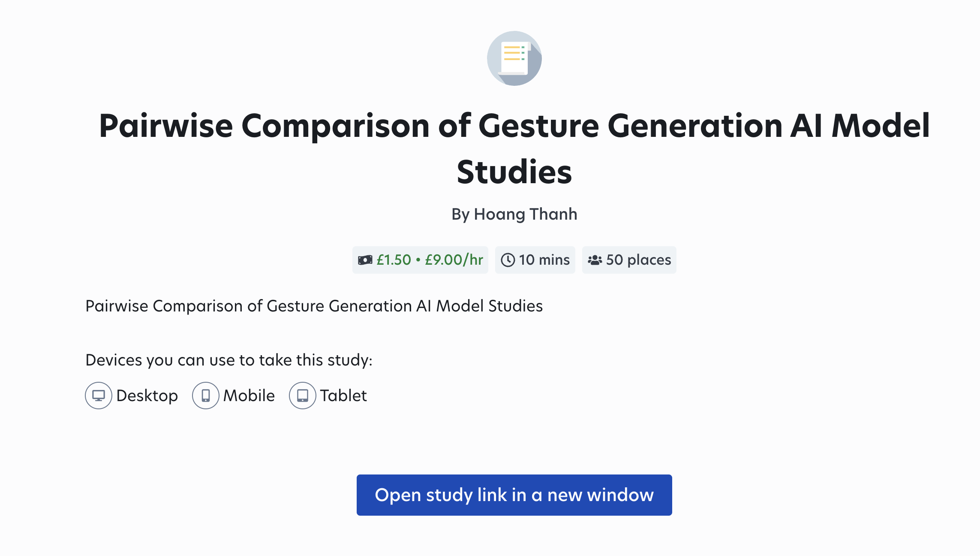The height and width of the screenshot is (556, 980).
Task: Click the study document icon at top
Action: [514, 58]
